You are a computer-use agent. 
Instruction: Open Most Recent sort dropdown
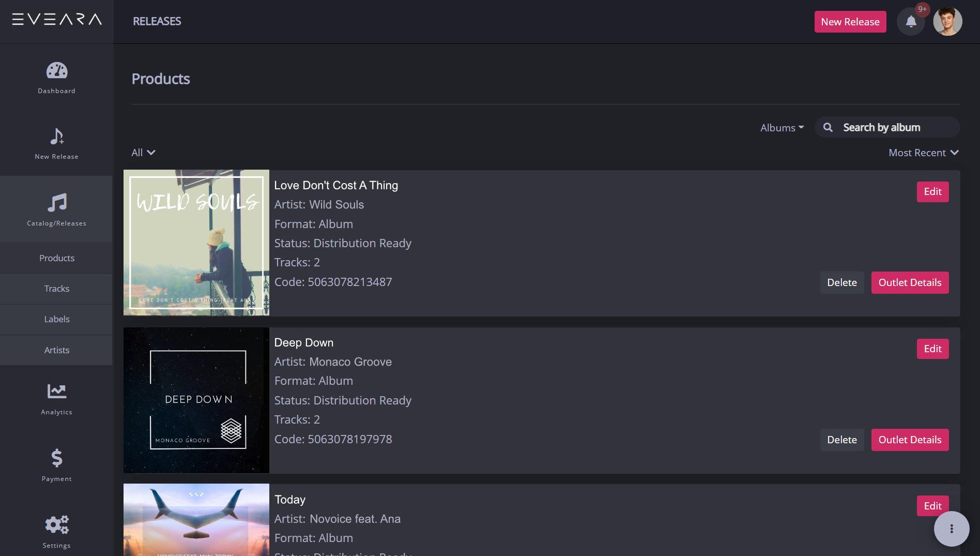click(x=924, y=153)
